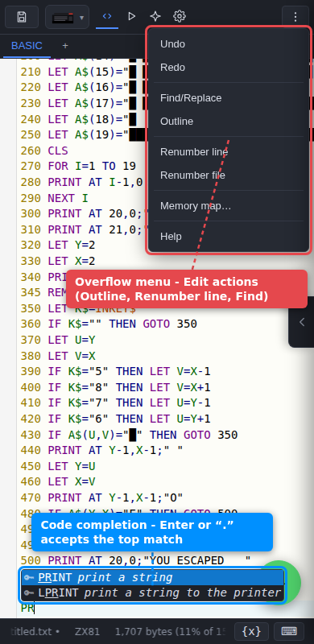Open settings with the gear icon

point(180,16)
